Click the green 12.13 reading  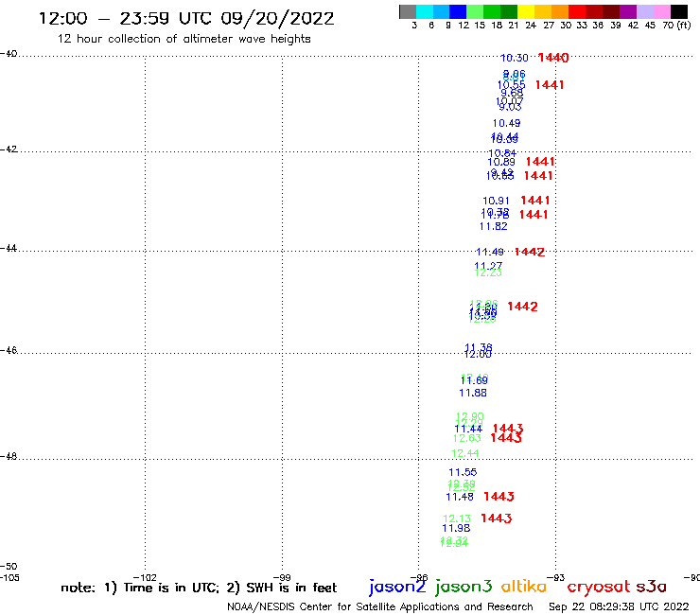[x=457, y=519]
